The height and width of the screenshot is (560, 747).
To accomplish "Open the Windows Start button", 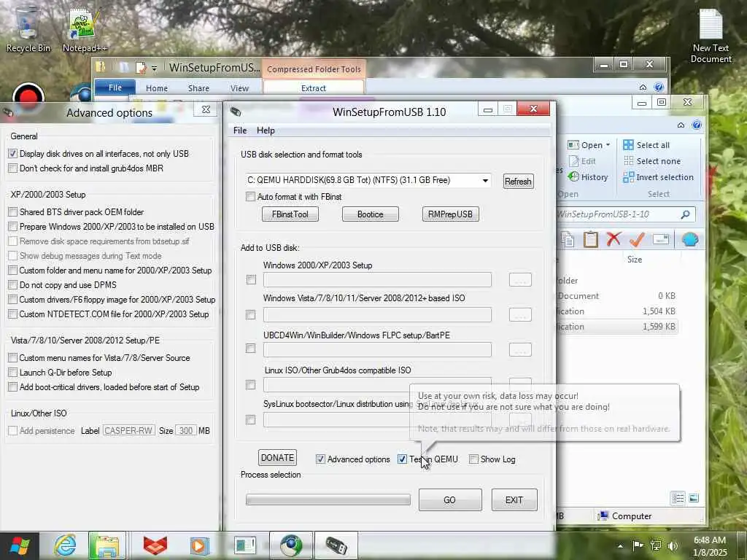I will tap(19, 545).
